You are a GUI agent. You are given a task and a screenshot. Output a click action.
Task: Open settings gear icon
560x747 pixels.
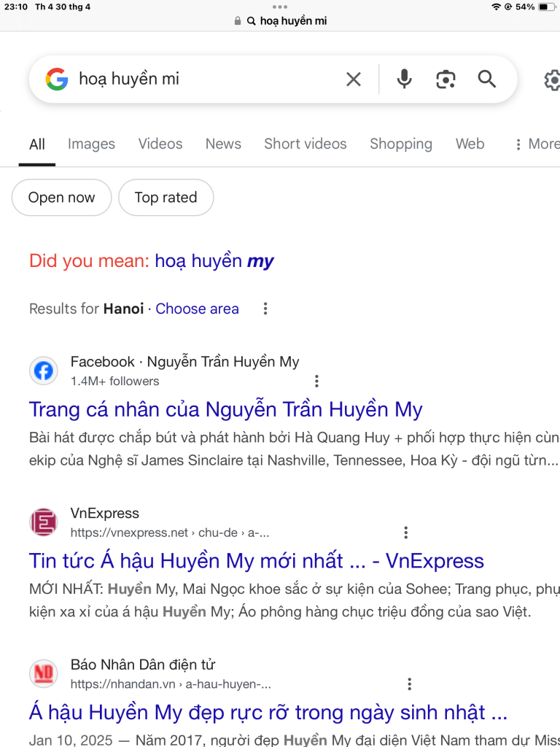tap(553, 80)
